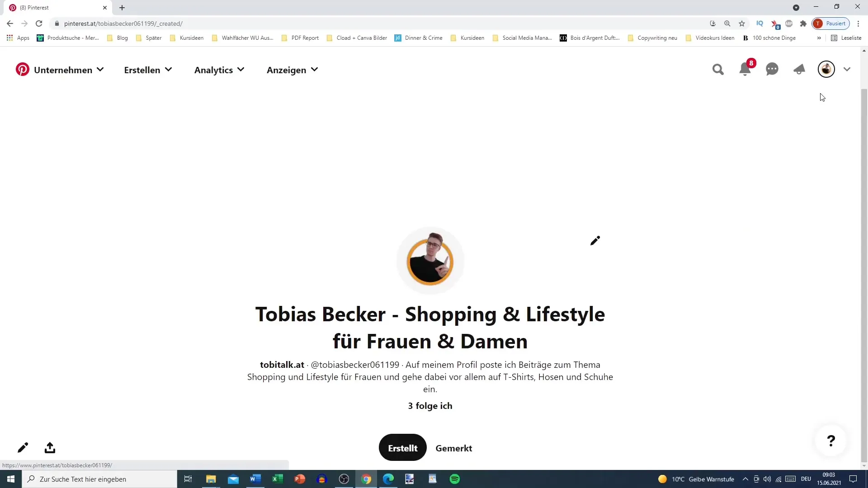This screenshot has height=488, width=868.
Task: Select the Gemerkt tab
Action: tap(453, 448)
